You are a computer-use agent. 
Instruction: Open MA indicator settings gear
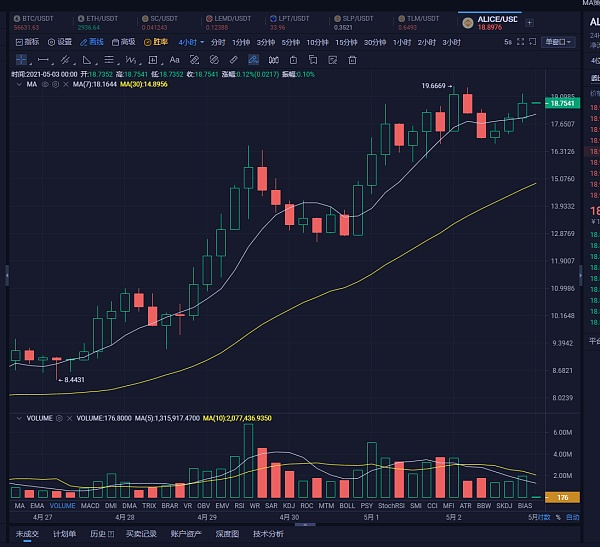[55, 84]
